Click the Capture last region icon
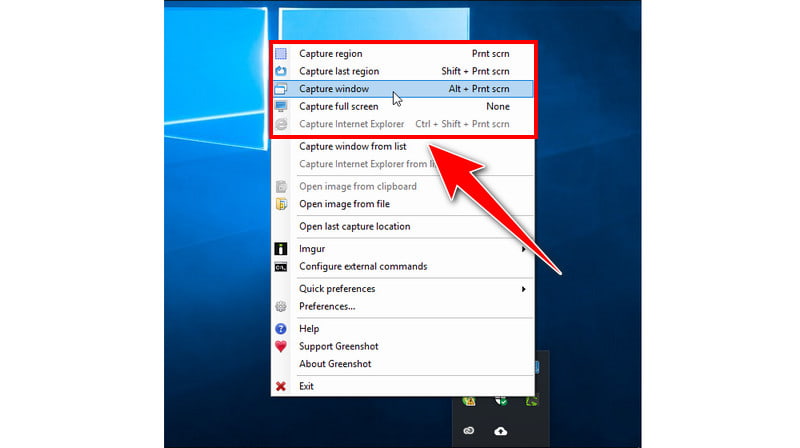The width and height of the screenshot is (800, 448). [281, 72]
